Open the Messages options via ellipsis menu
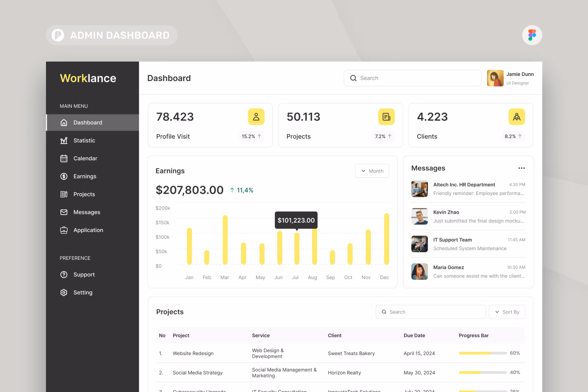The height and width of the screenshot is (392, 588). [x=521, y=168]
